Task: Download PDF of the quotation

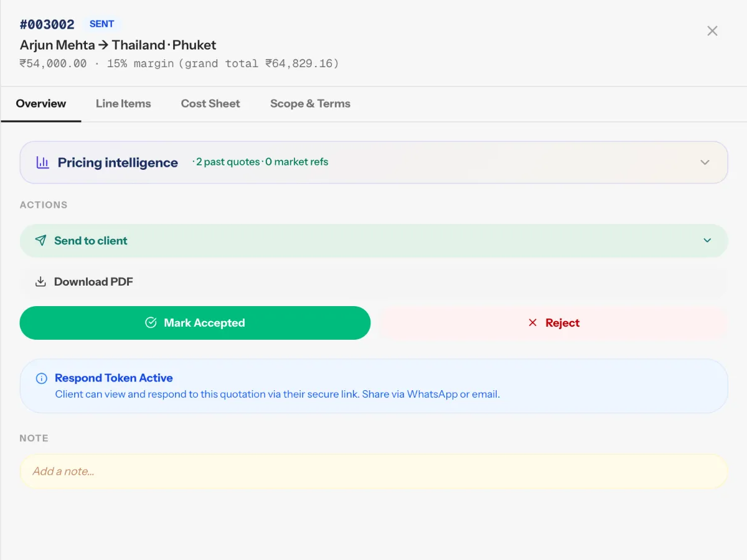Action: 374,282
